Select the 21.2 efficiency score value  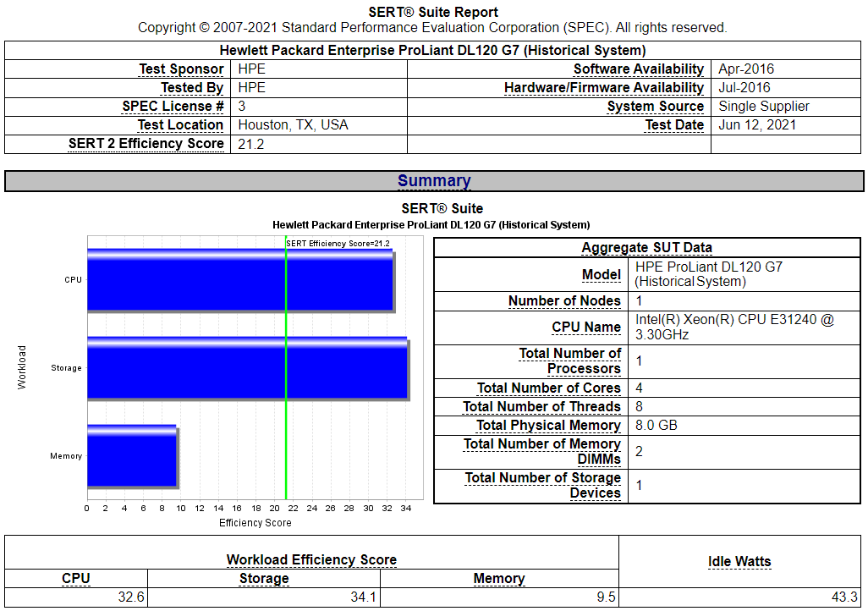click(x=250, y=145)
